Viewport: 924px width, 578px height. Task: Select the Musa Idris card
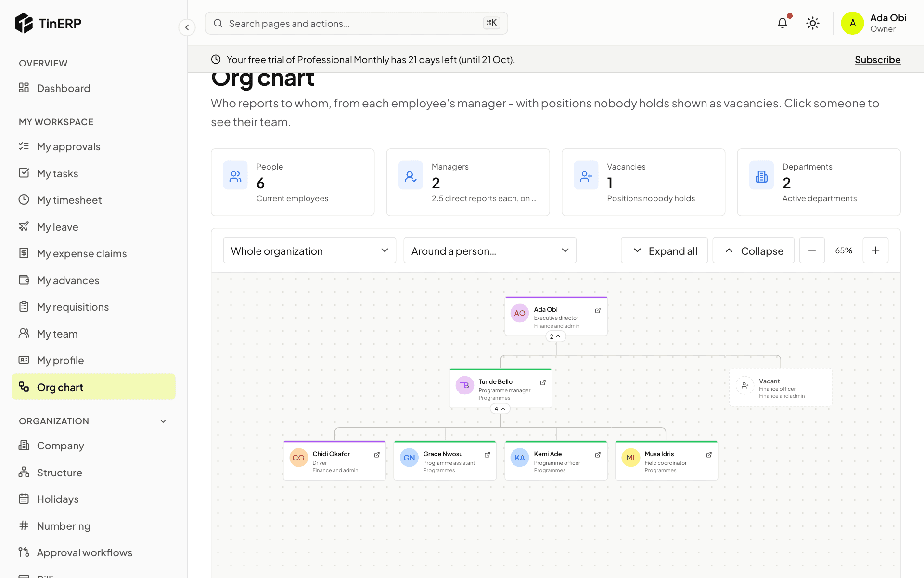(x=667, y=460)
